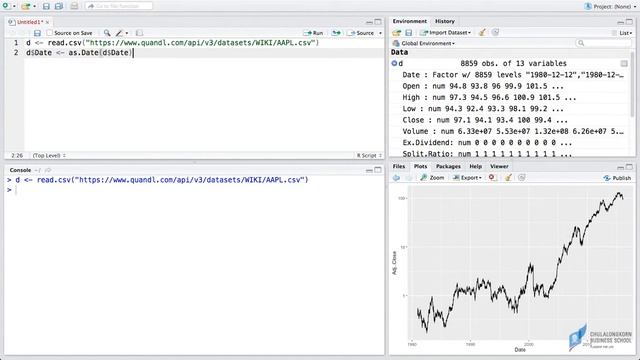Image resolution: width=640 pixels, height=360 pixels.
Task: Switch to the Viewer tab
Action: (x=499, y=167)
